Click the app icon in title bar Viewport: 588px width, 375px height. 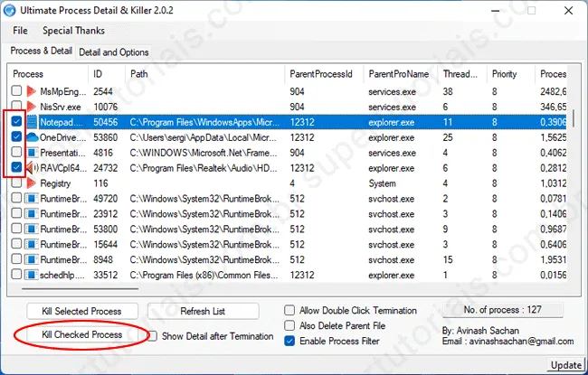9,10
